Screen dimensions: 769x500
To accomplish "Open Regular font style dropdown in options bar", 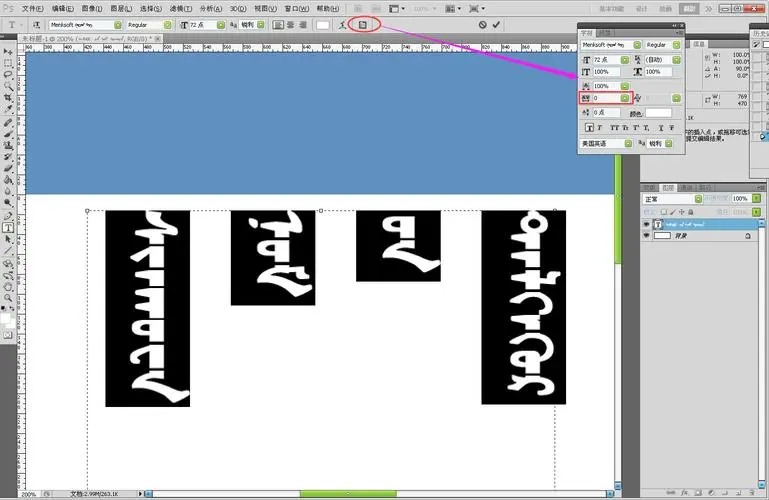I will click(168, 25).
